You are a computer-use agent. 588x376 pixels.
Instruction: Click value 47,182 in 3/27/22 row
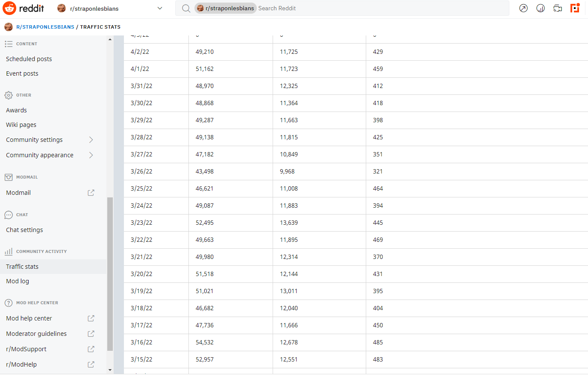pyautogui.click(x=205, y=154)
